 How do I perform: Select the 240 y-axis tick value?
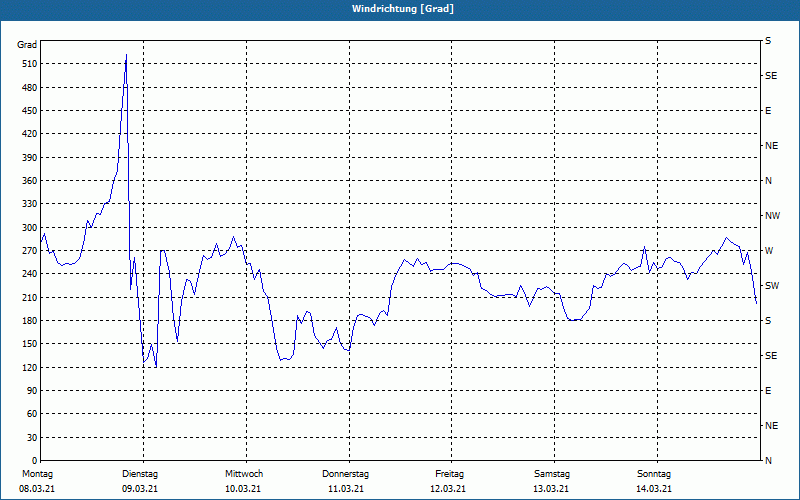pyautogui.click(x=30, y=274)
